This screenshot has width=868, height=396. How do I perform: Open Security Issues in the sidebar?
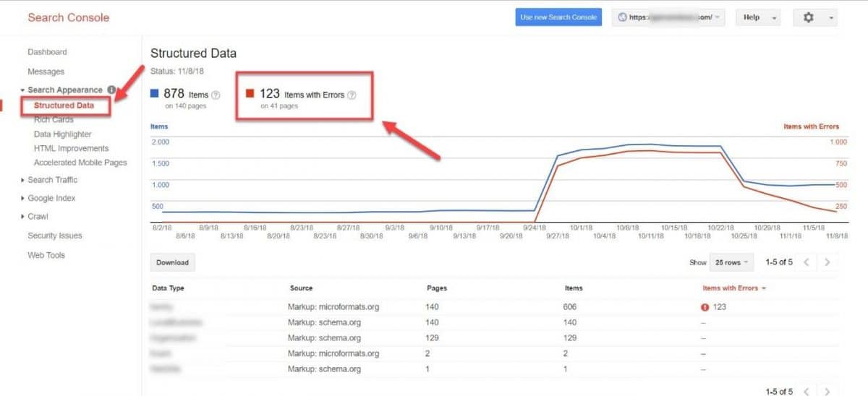pos(55,236)
